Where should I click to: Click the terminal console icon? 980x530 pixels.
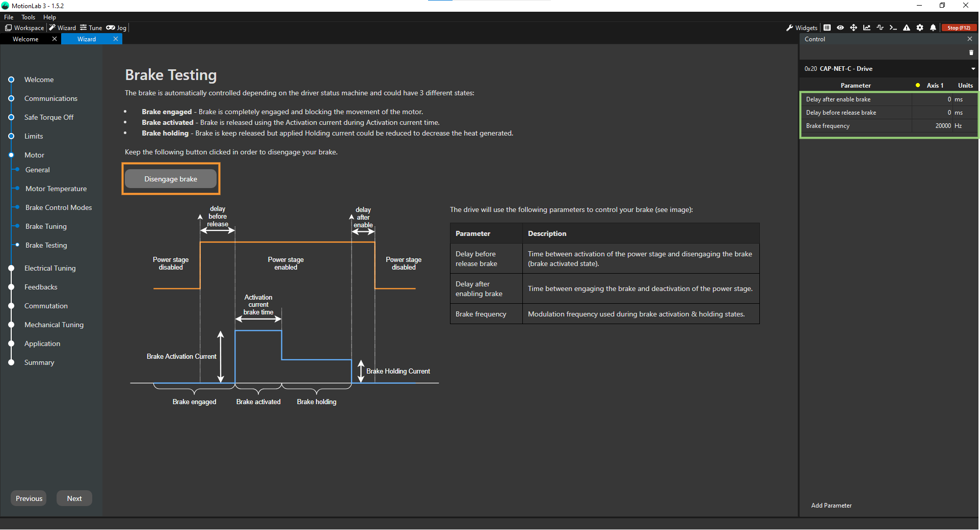[x=893, y=28]
